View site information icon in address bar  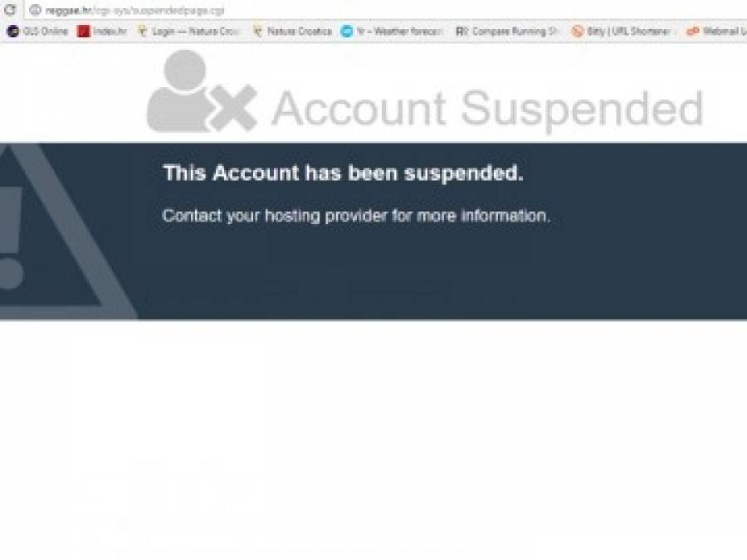coord(35,9)
